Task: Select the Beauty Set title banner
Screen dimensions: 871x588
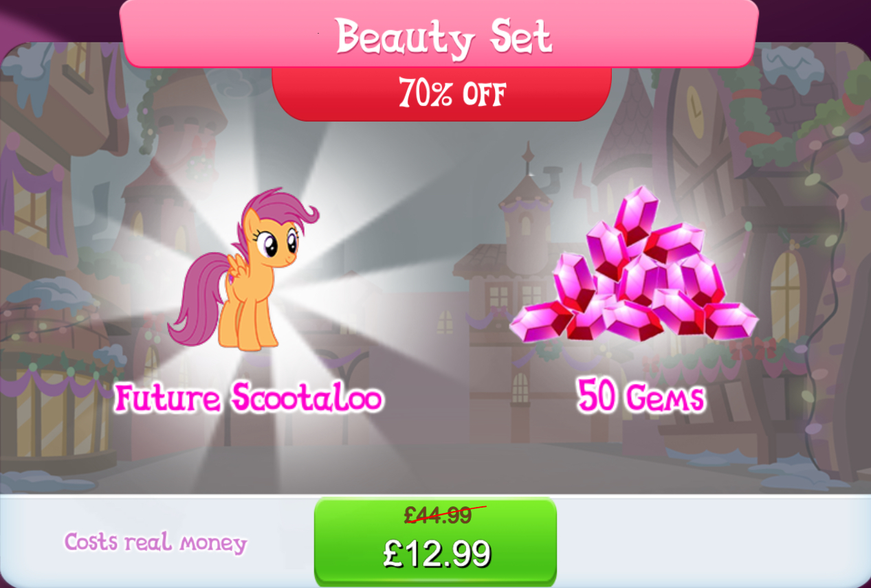Action: pos(439,33)
